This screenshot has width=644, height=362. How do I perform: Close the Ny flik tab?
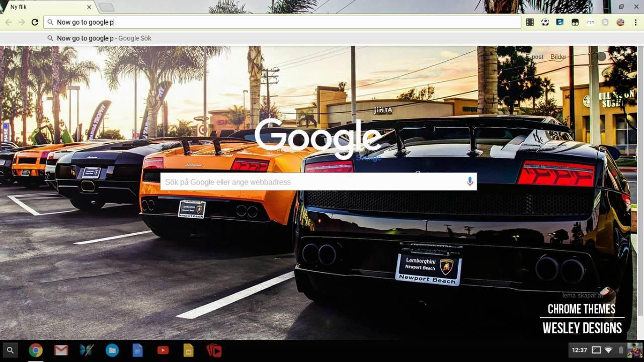[x=89, y=7]
